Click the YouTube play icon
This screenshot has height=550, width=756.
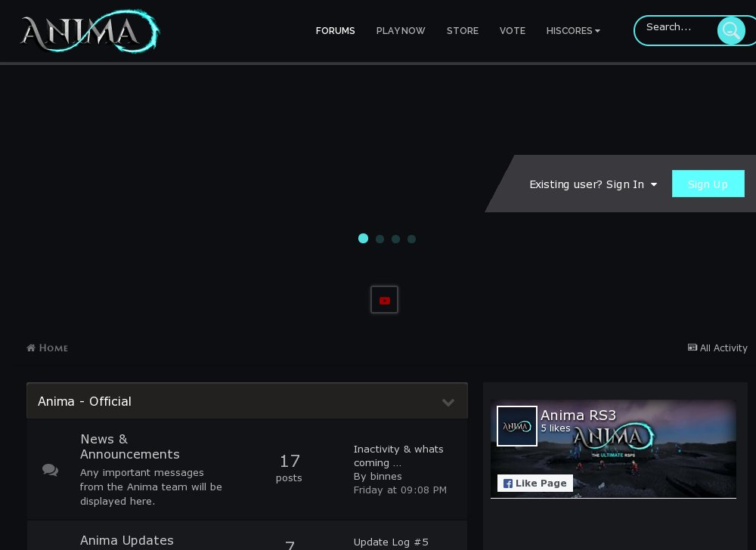tap(384, 300)
